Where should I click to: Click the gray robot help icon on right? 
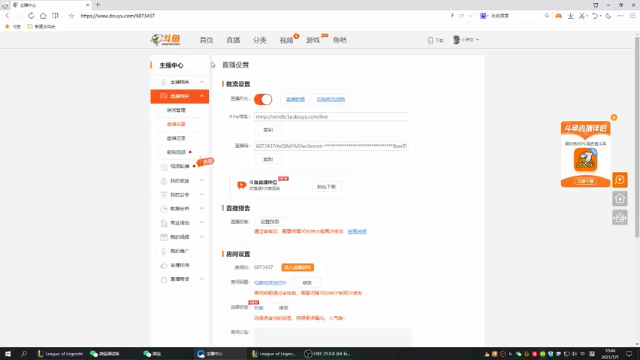click(620, 218)
